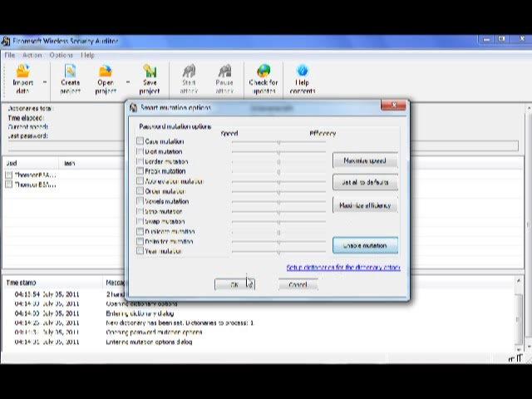Screen dimensions: 532x399
Task: Enable Delimiter mutation checkbox
Action: (x=140, y=241)
